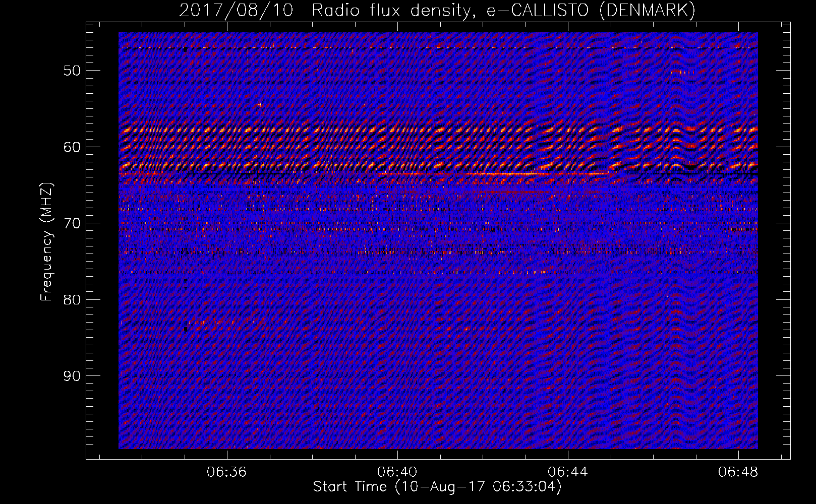Screen dimensions: 816x504
Task: Click the '50' frequency tick label
Action: 72,71
